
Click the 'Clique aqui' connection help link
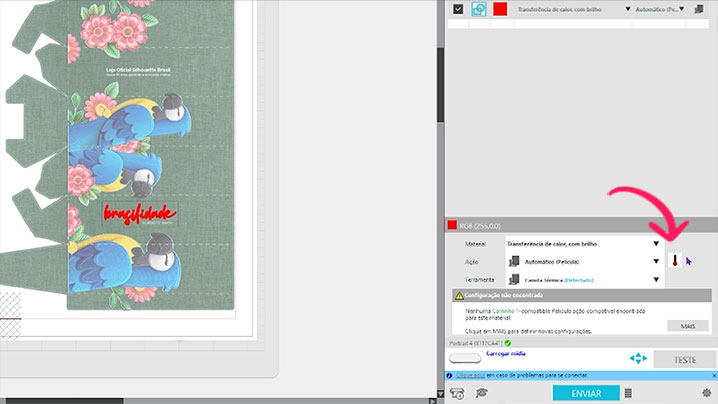(470, 375)
